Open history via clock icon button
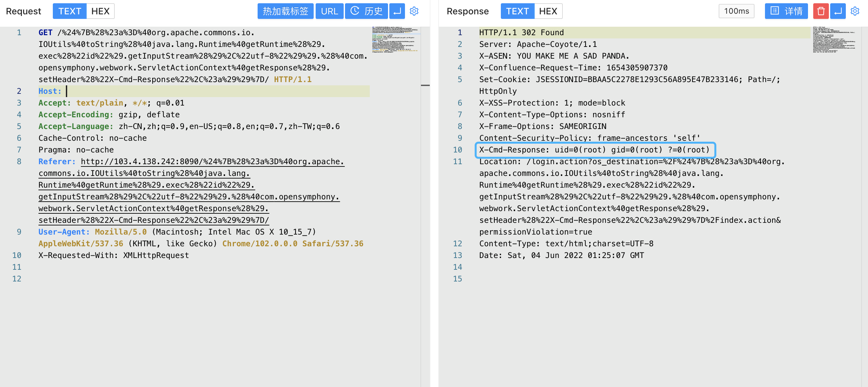Screen dimensions: 868x387 tap(366, 11)
